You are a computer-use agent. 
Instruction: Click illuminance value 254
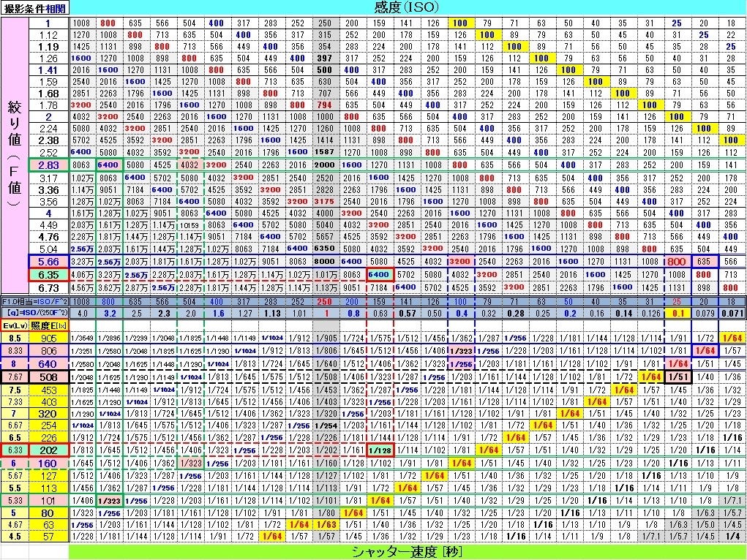pyautogui.click(x=48, y=425)
